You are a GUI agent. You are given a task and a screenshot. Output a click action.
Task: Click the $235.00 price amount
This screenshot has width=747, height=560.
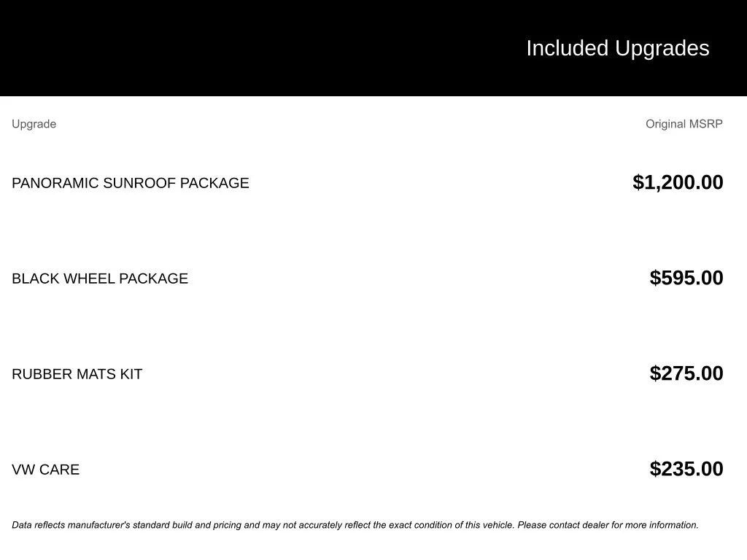click(686, 469)
